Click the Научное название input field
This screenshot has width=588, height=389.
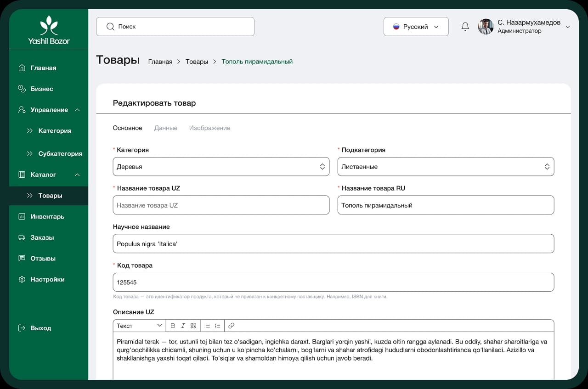point(334,244)
